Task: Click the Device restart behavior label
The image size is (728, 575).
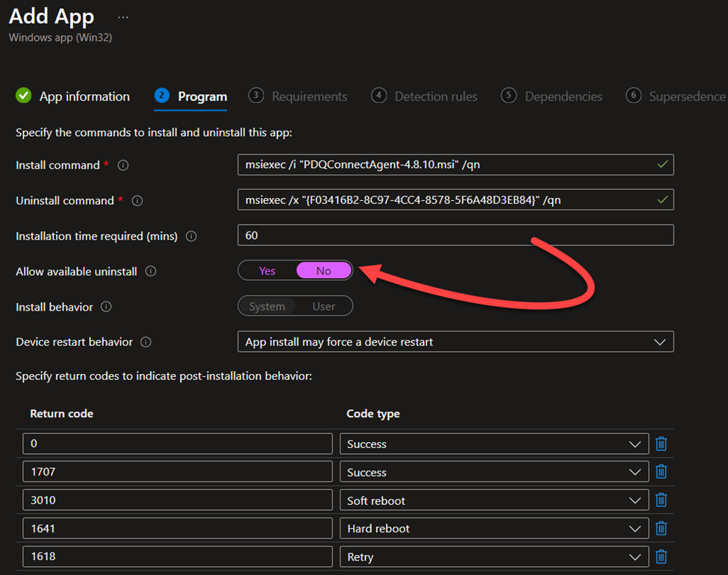Action: coord(74,342)
